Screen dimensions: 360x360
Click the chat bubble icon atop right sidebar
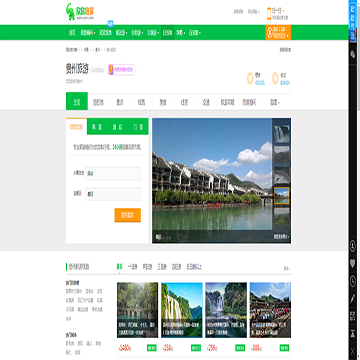[x=353, y=54]
